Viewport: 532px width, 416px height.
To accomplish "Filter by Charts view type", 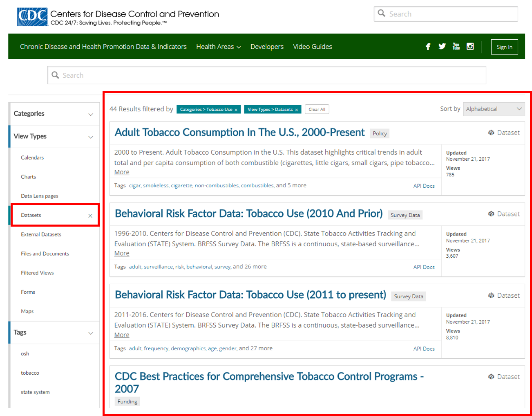I will (29, 177).
